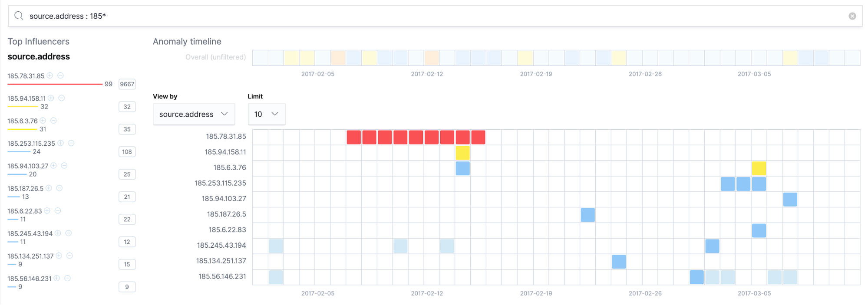Click the 185.94.103.27 swimlane row label
This screenshot has width=868, height=305.
[x=224, y=199]
